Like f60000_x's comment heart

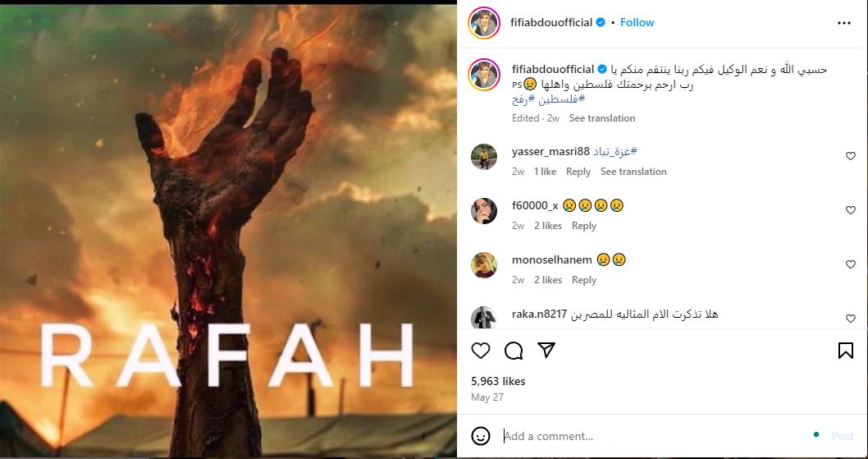[850, 210]
